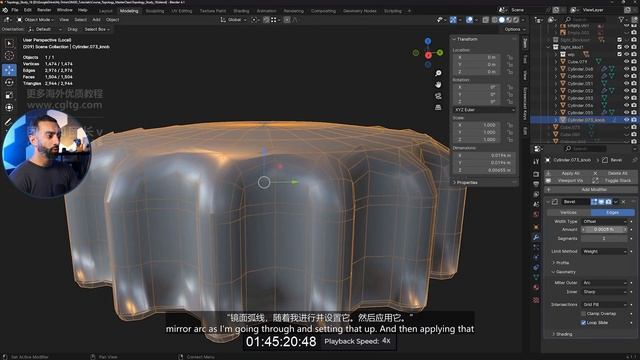Open the outliner filter funnel icon
The height and width of the screenshot is (360, 640).
click(x=622, y=19)
